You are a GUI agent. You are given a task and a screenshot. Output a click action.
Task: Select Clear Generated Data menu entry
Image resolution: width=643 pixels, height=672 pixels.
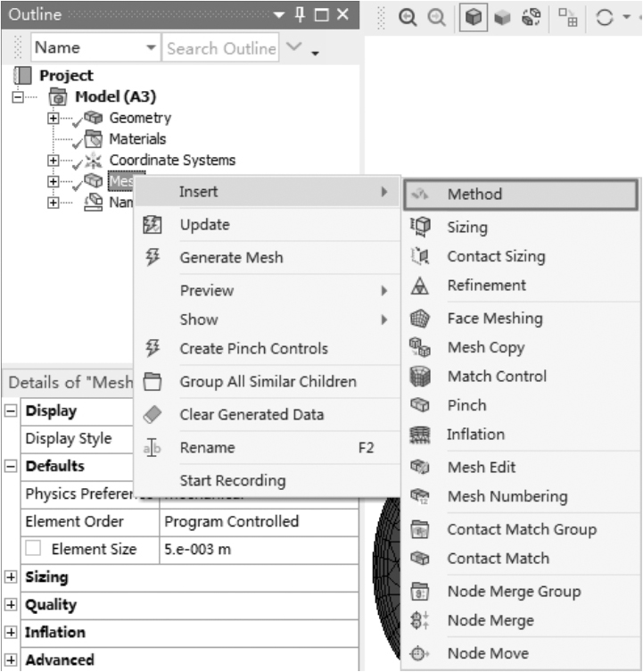pos(251,415)
